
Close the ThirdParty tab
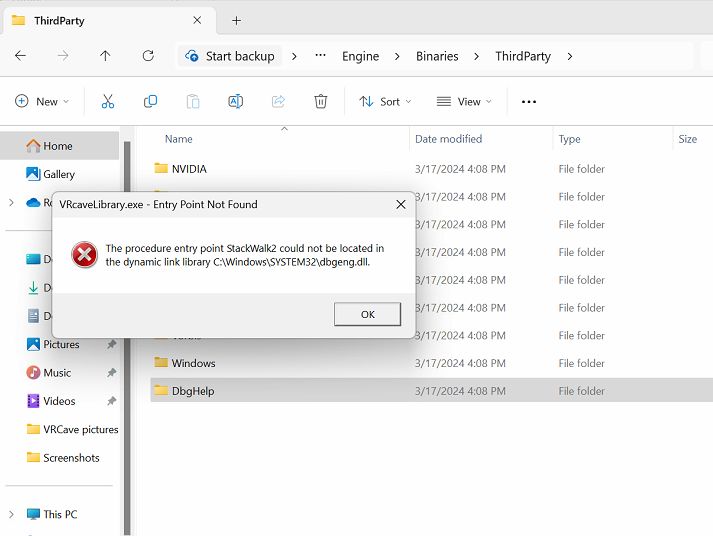(197, 20)
